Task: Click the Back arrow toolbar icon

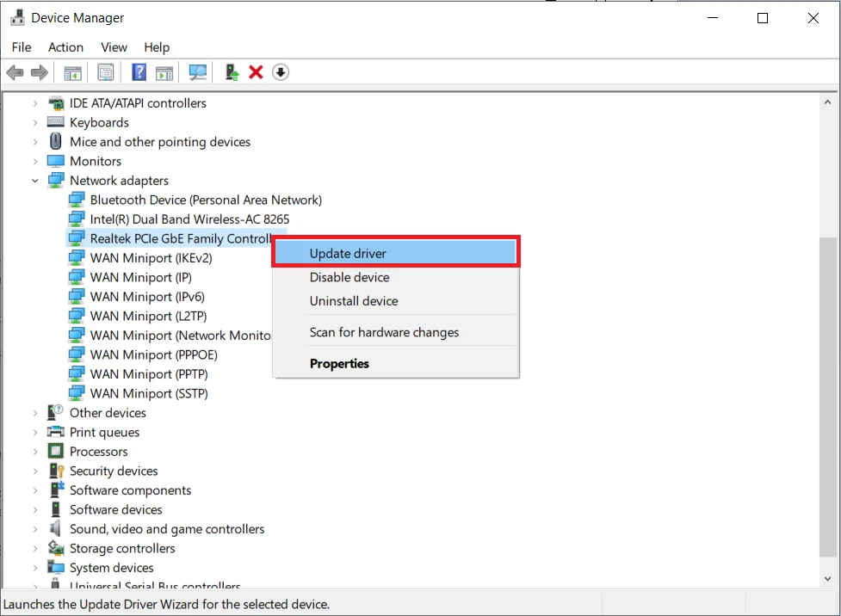Action: point(15,72)
